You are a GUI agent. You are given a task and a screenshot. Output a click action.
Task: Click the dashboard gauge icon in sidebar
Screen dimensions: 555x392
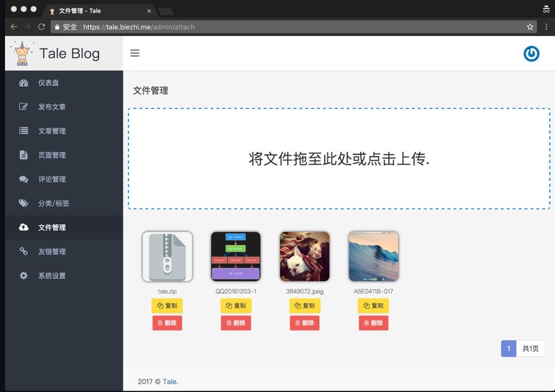click(x=24, y=83)
